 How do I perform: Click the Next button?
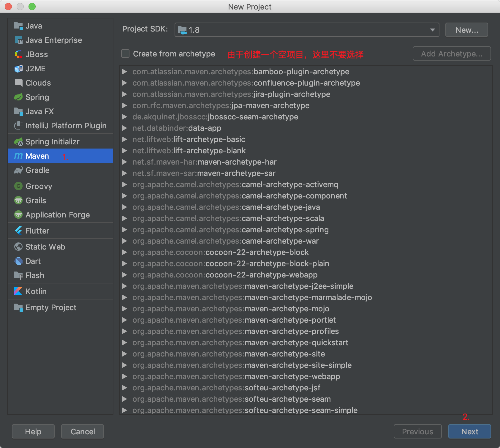[x=469, y=431]
